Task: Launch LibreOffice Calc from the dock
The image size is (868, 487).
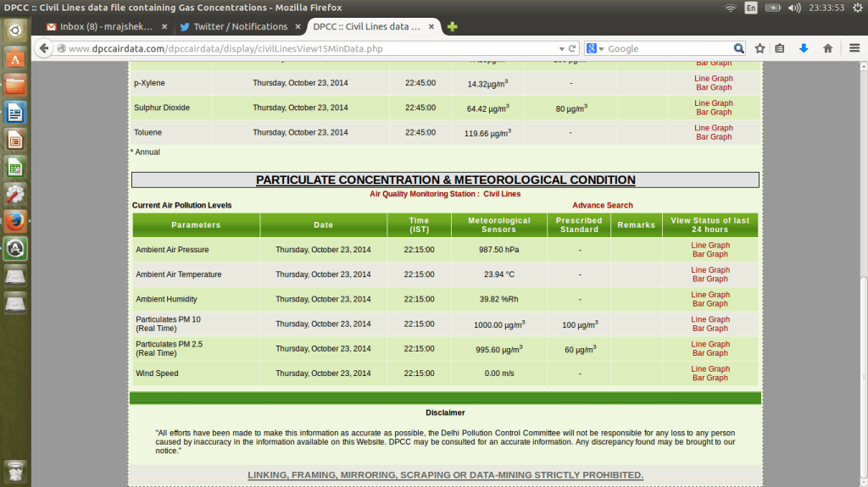Action: [15, 167]
